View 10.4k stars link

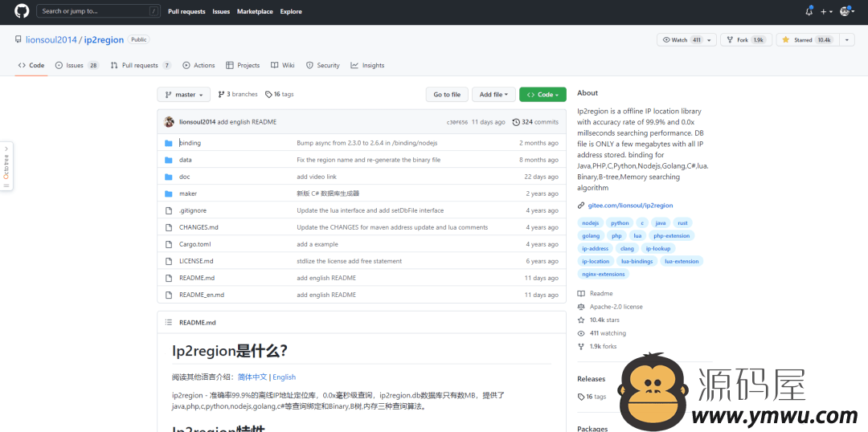point(599,320)
